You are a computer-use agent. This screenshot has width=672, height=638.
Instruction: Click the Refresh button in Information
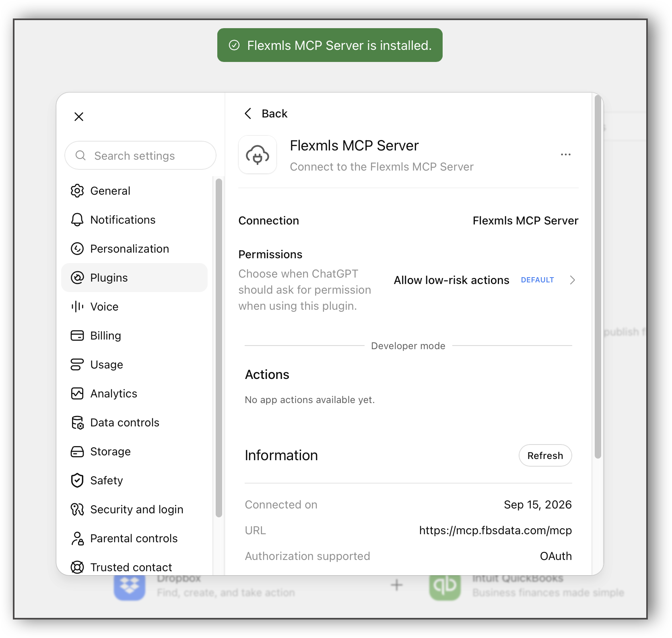(x=545, y=455)
